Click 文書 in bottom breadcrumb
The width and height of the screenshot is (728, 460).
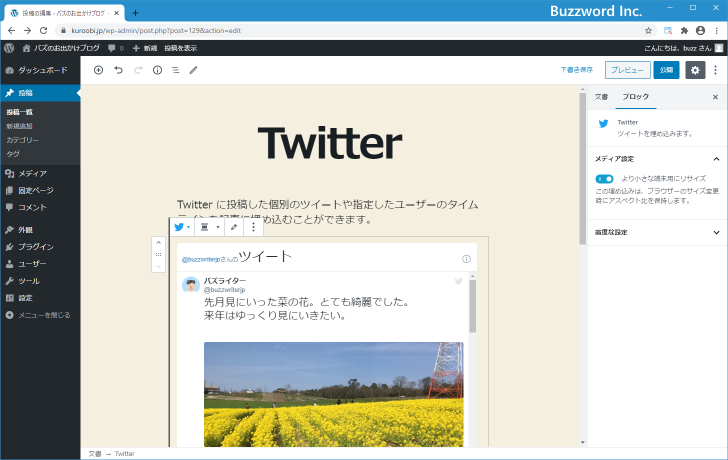(95, 454)
